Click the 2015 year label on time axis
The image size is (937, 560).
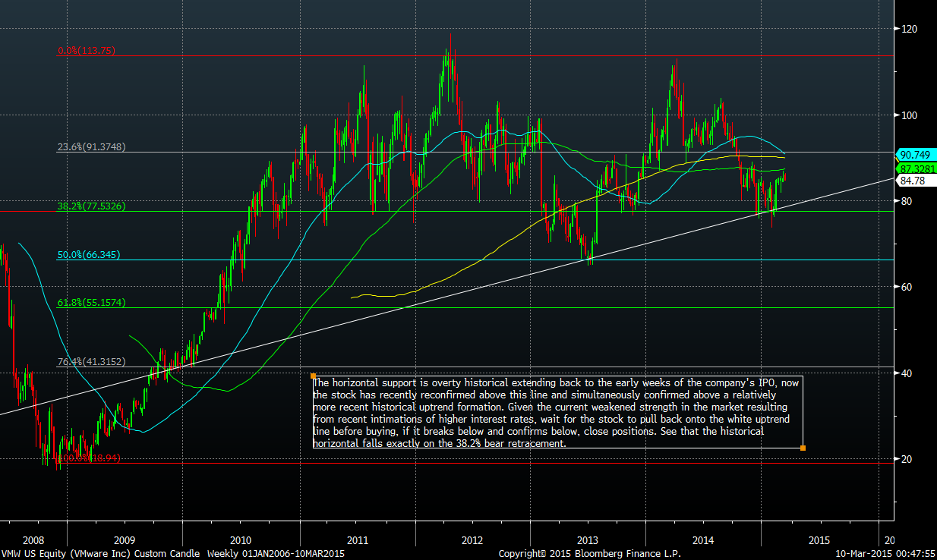coord(819,541)
